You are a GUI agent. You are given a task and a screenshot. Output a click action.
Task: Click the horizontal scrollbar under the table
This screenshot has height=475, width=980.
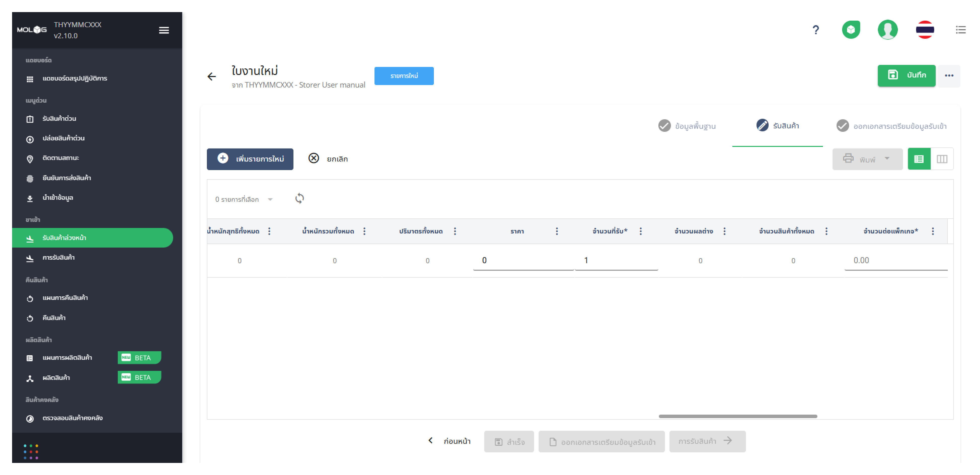coord(737,416)
